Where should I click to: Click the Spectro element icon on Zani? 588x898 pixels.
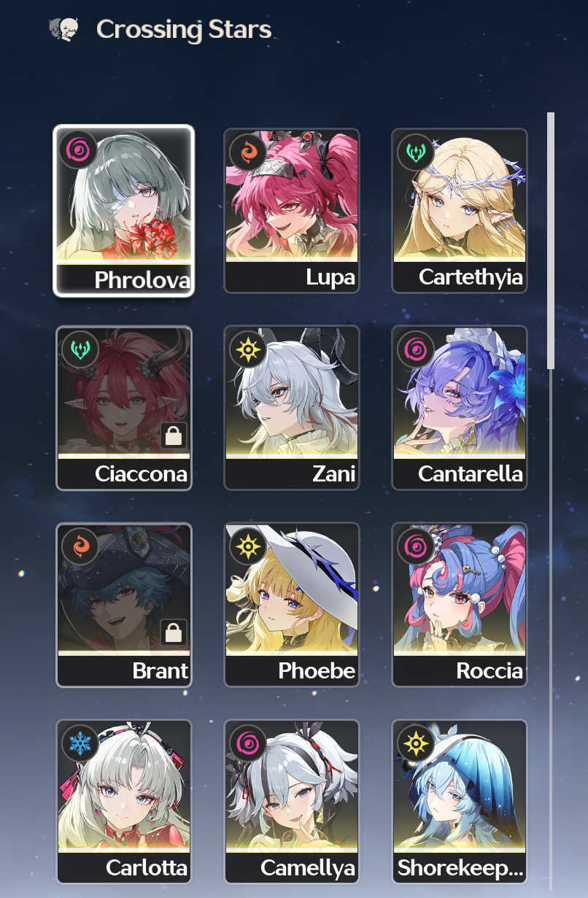tap(248, 349)
